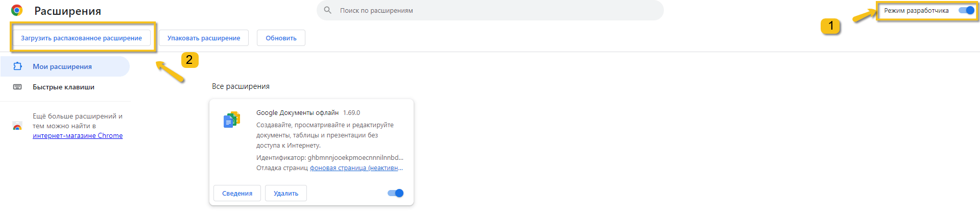980x213 pixels.
Task: Click the keyboard icon for Быстрые клавиши
Action: pyautogui.click(x=17, y=87)
